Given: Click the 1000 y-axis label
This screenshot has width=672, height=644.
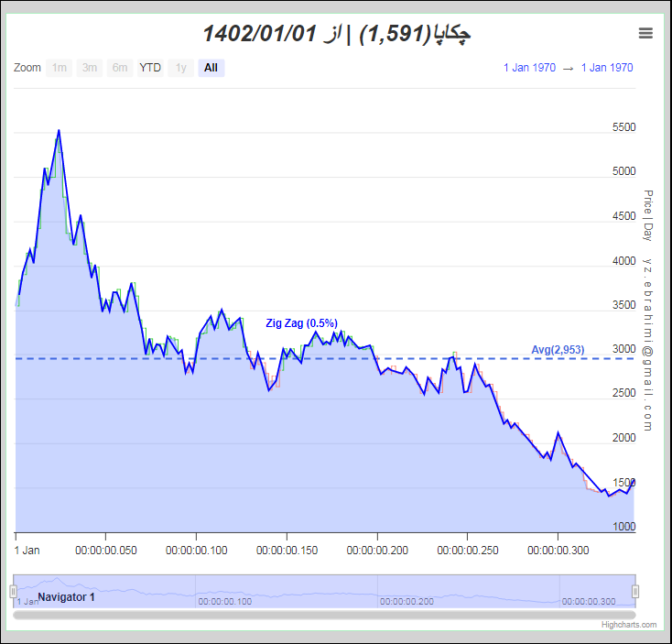Looking at the screenshot, I should click(x=623, y=527).
